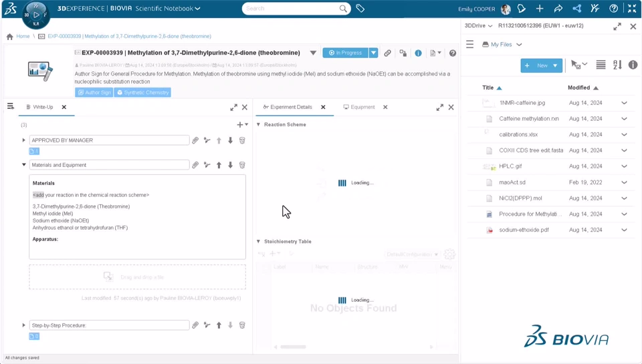This screenshot has height=364, width=642.
Task: Select sodium-ethoxide.pdf file
Action: tap(524, 230)
